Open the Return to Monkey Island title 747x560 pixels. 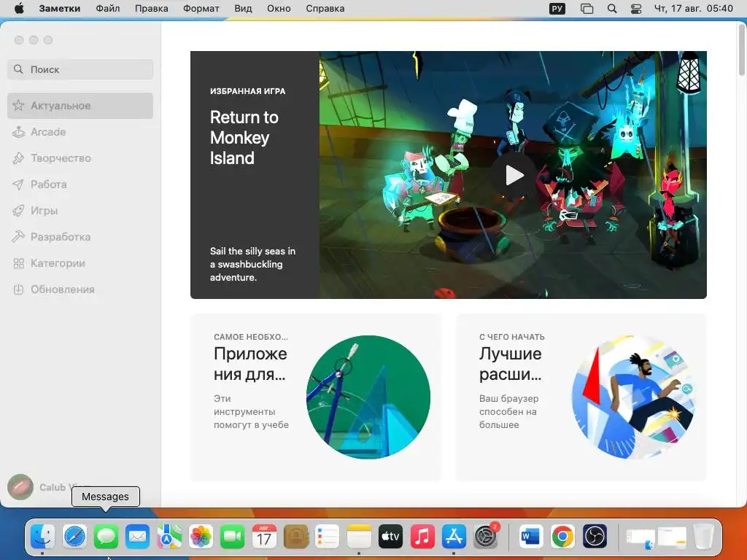point(244,138)
